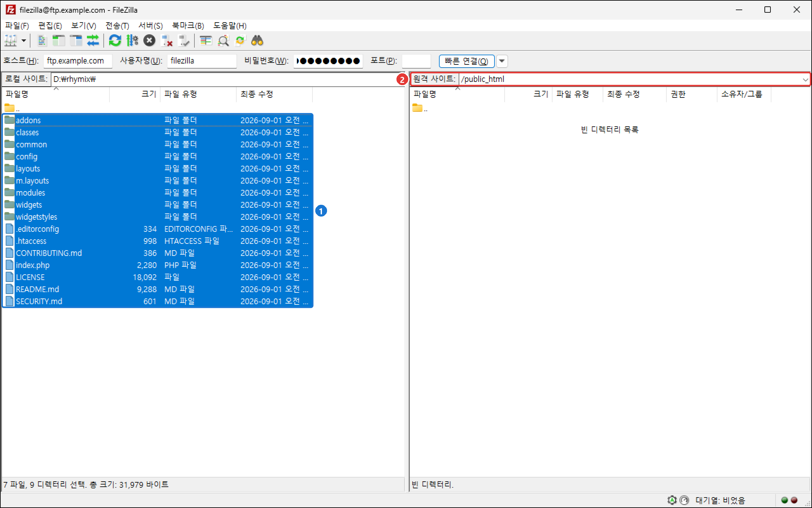This screenshot has height=508, width=812.
Task: Open directory listing filters icon
Action: pos(206,41)
